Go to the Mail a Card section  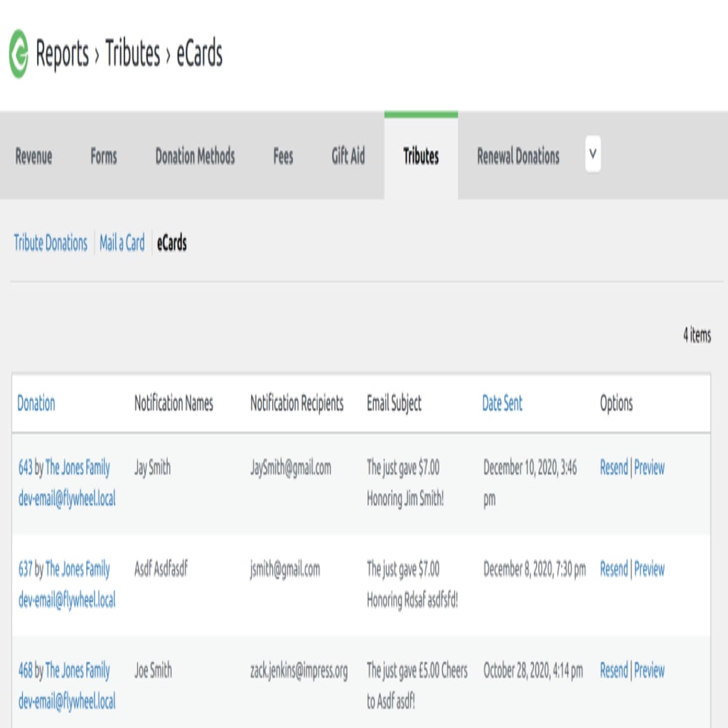coord(122,243)
